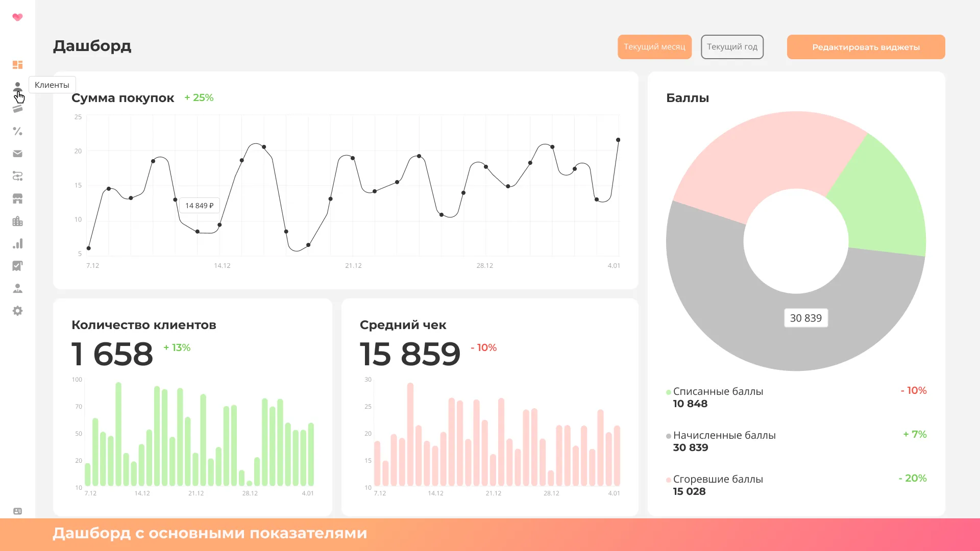Click the storefront shop sidebar icon
The width and height of the screenshot is (980, 551).
click(x=17, y=198)
